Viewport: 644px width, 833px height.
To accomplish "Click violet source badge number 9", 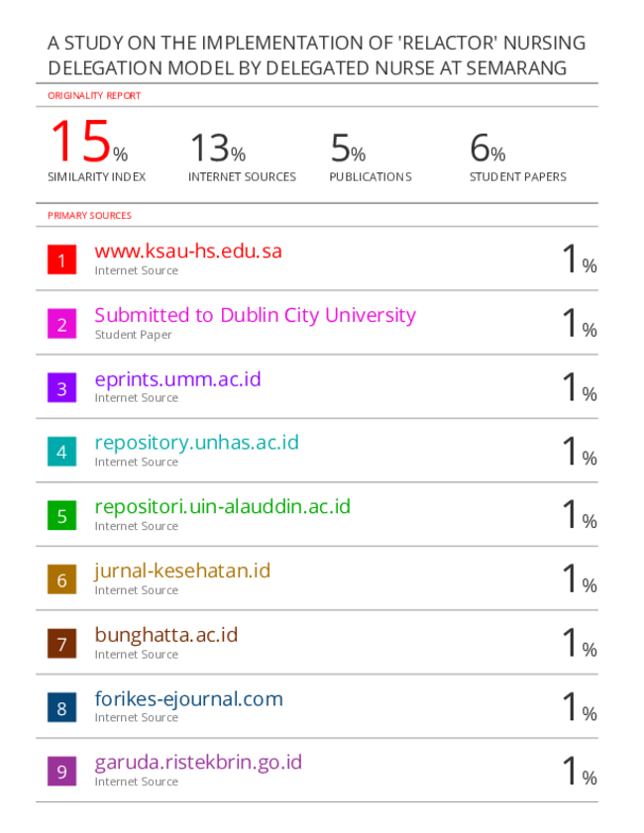I will 61,772.
